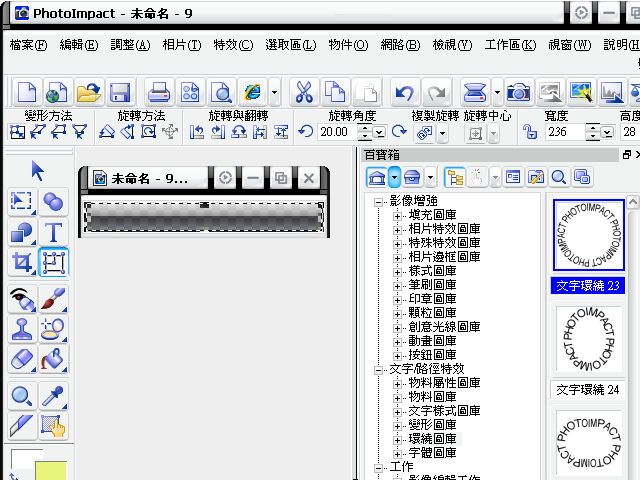This screenshot has width=640, height=480.
Task: Click the resize transform method icon
Action: pos(17,132)
